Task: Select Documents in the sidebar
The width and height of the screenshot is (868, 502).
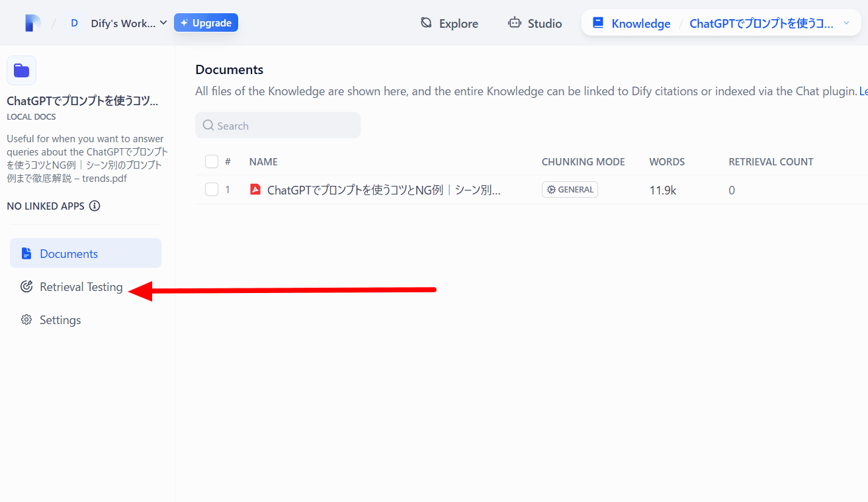Action: pyautogui.click(x=85, y=253)
